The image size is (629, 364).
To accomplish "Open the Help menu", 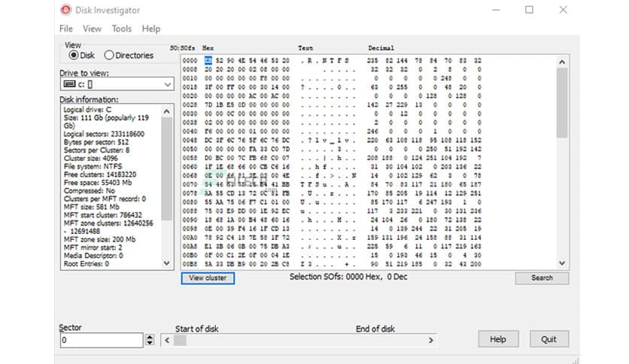I will tap(150, 29).
